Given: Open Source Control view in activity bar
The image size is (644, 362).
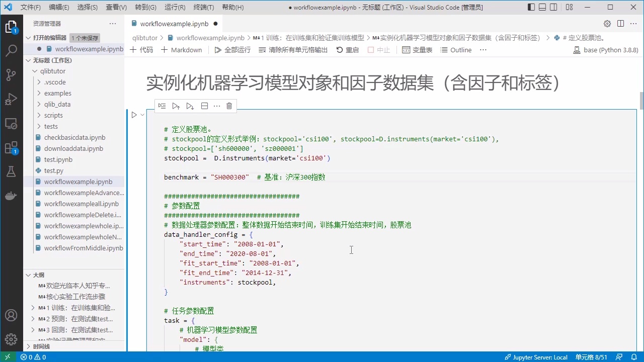Looking at the screenshot, I should tap(11, 74).
